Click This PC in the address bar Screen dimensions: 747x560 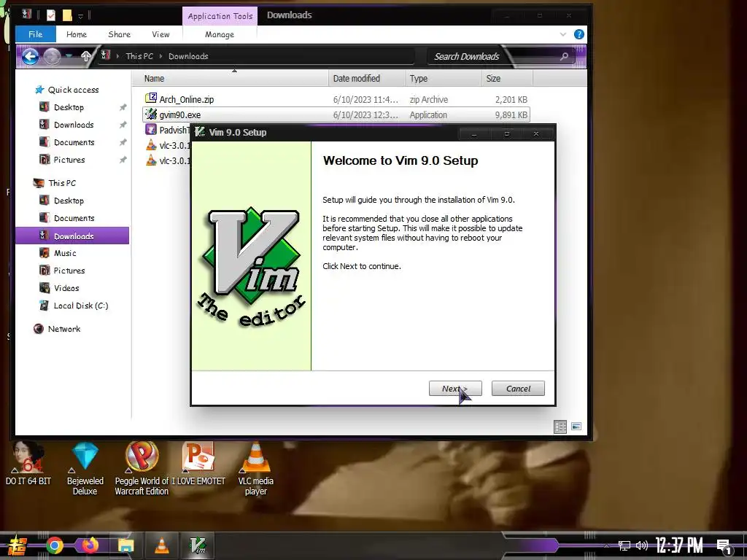(139, 56)
